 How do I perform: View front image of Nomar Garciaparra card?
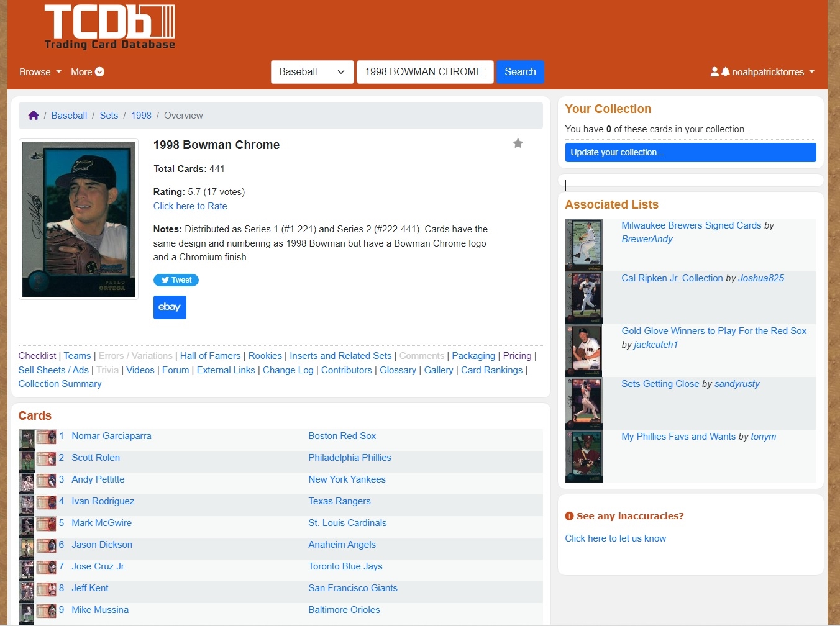[27, 440]
